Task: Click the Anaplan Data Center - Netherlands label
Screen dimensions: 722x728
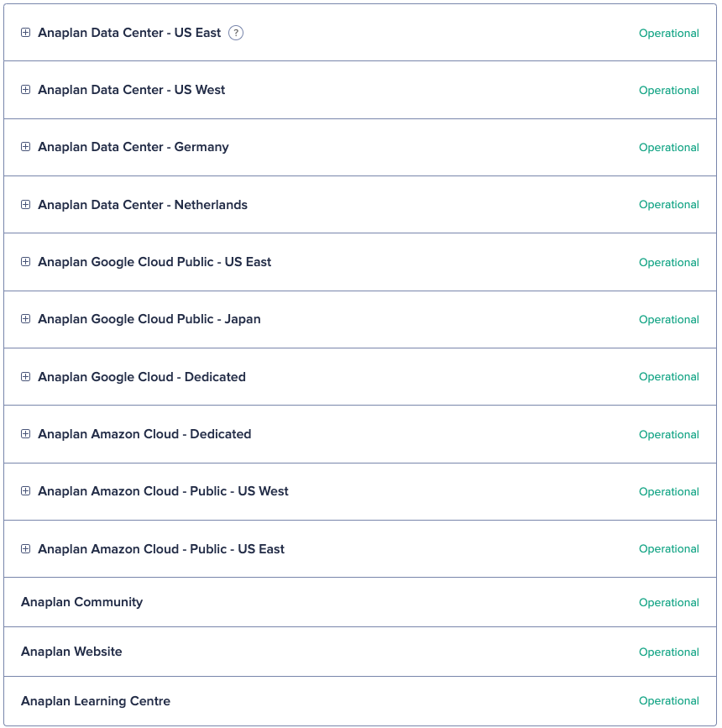Action: (143, 205)
